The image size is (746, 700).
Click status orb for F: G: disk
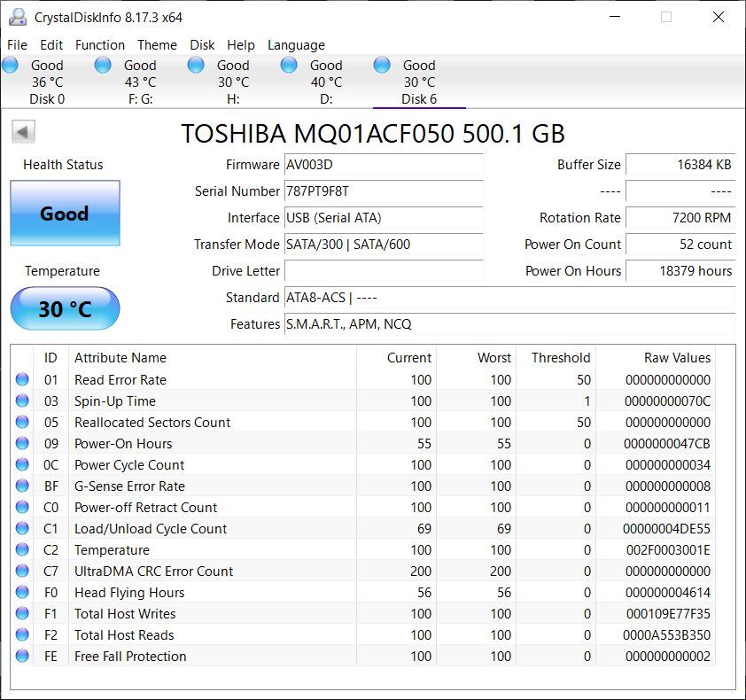click(x=103, y=65)
